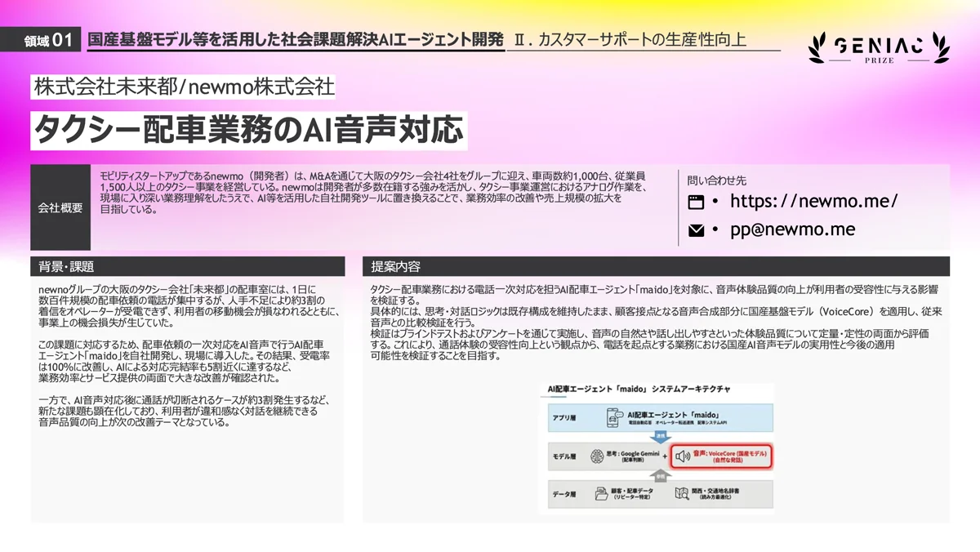Click the データ層 layer label
The width and height of the screenshot is (980, 552).
(x=564, y=494)
